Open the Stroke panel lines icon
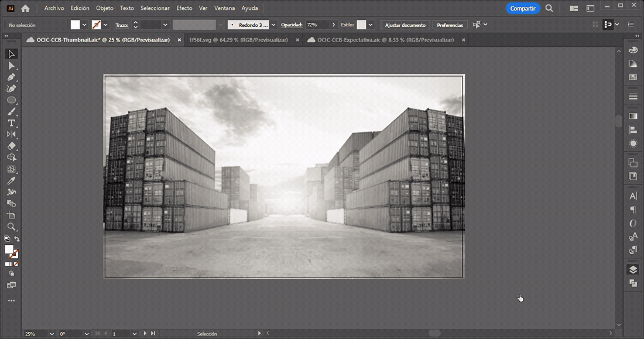This screenshot has height=339, width=644. tap(633, 97)
